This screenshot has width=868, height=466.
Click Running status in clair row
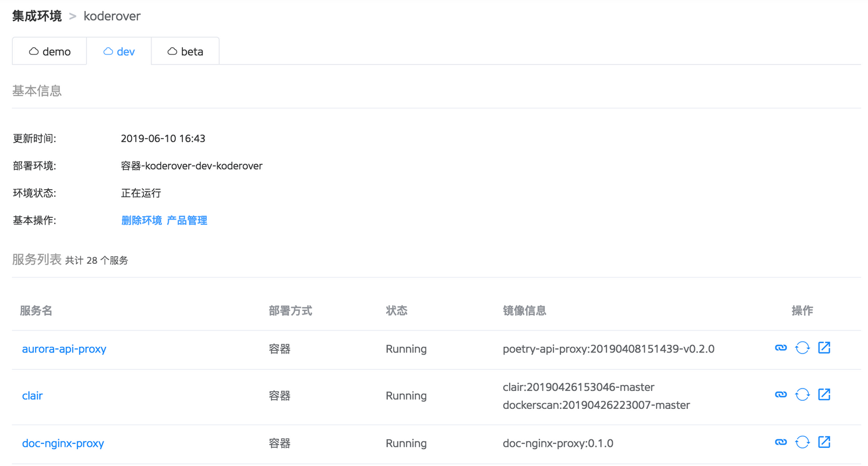[x=406, y=396]
